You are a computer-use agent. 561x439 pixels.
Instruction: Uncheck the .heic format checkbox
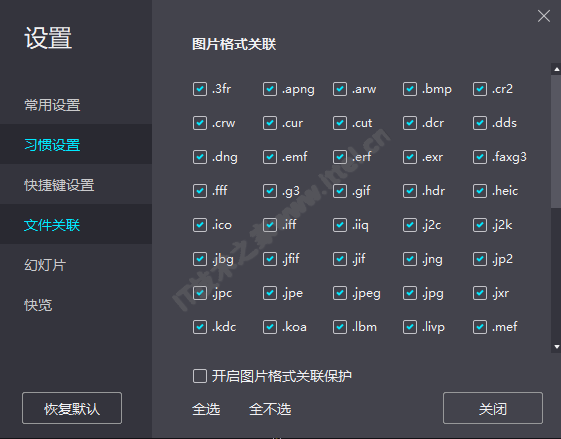coord(479,191)
